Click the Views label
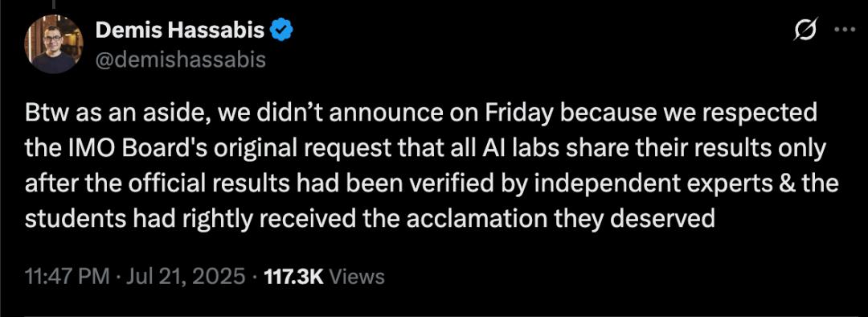 click(357, 275)
